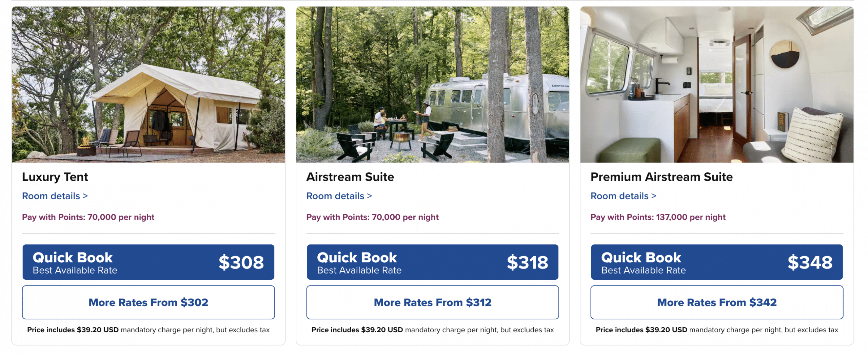Screen dimensions: 868x353
Task: Open Room details for Luxury Tent
Action: (55, 196)
